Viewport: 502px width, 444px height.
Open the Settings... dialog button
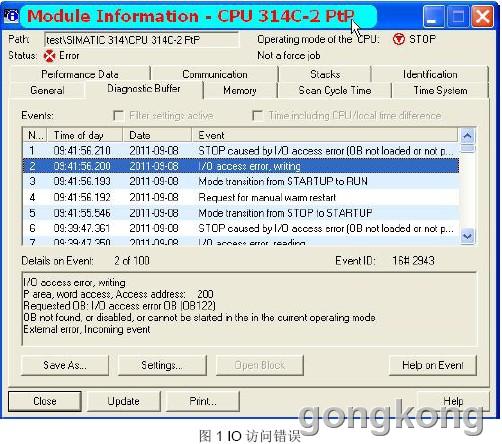[162, 365]
